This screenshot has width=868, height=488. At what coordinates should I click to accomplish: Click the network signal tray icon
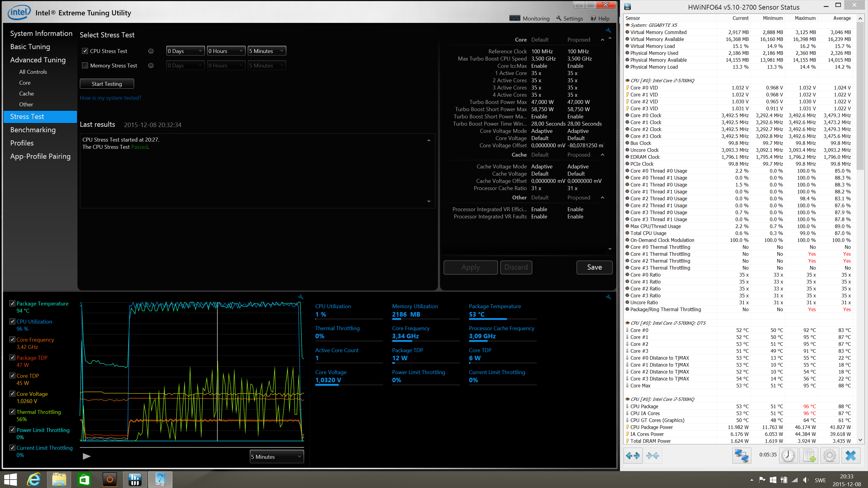point(794,480)
